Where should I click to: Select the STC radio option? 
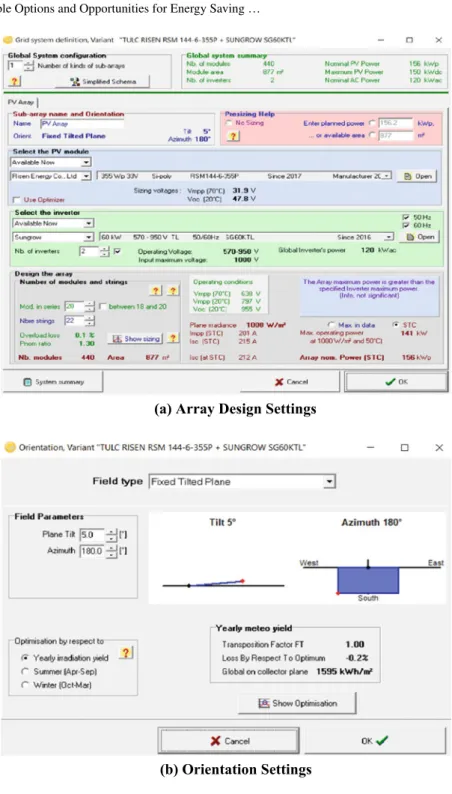396,325
